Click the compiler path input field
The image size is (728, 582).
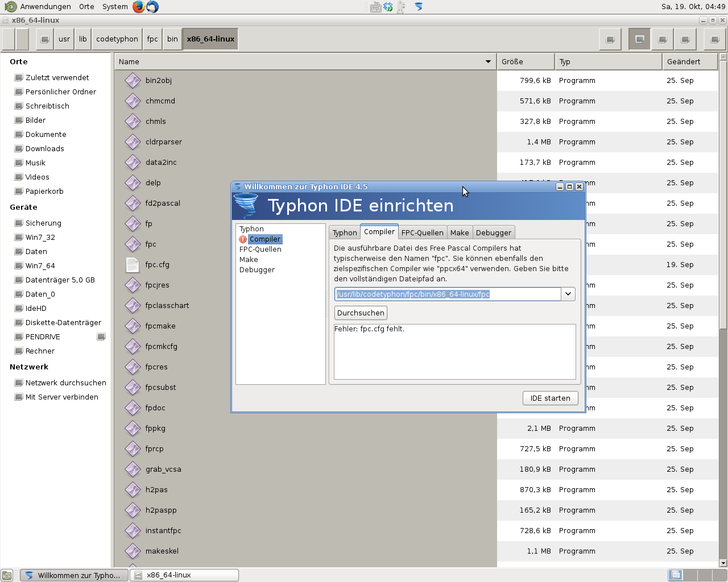[x=448, y=294]
